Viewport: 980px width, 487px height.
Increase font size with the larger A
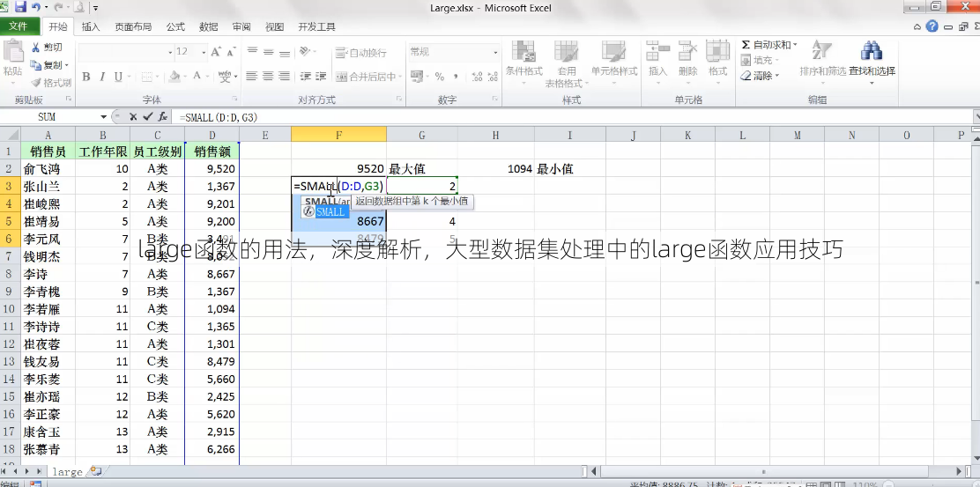(x=216, y=52)
